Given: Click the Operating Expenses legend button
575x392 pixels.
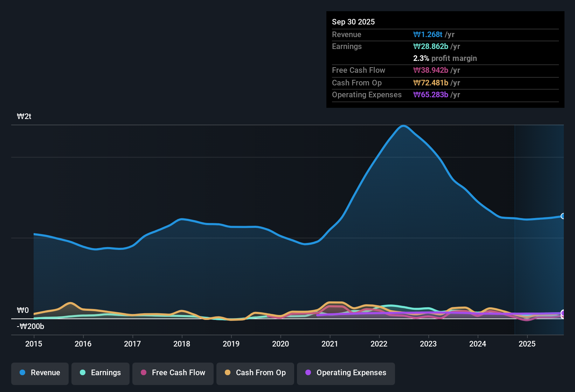Looking at the screenshot, I should pyautogui.click(x=346, y=373).
